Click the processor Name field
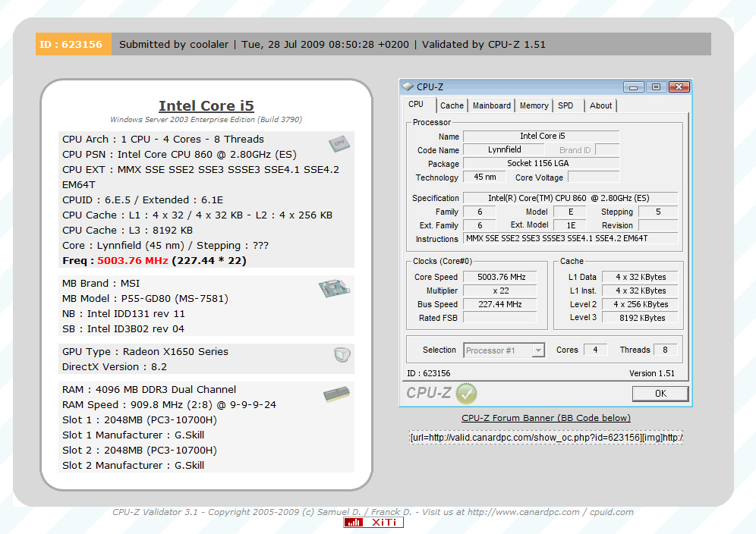 541,137
